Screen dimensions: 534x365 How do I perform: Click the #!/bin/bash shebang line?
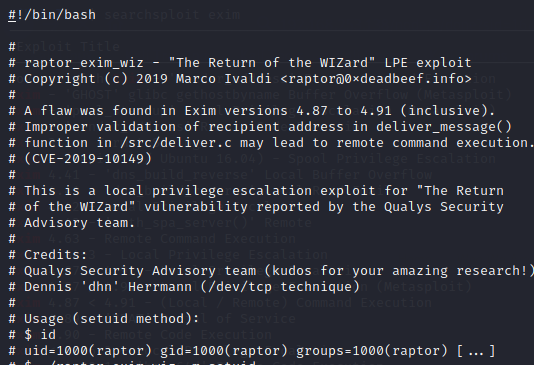[x=52, y=15]
